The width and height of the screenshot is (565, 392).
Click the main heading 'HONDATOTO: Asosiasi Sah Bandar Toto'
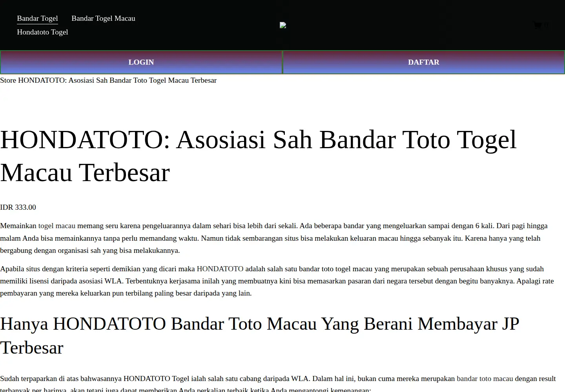pyautogui.click(x=259, y=156)
